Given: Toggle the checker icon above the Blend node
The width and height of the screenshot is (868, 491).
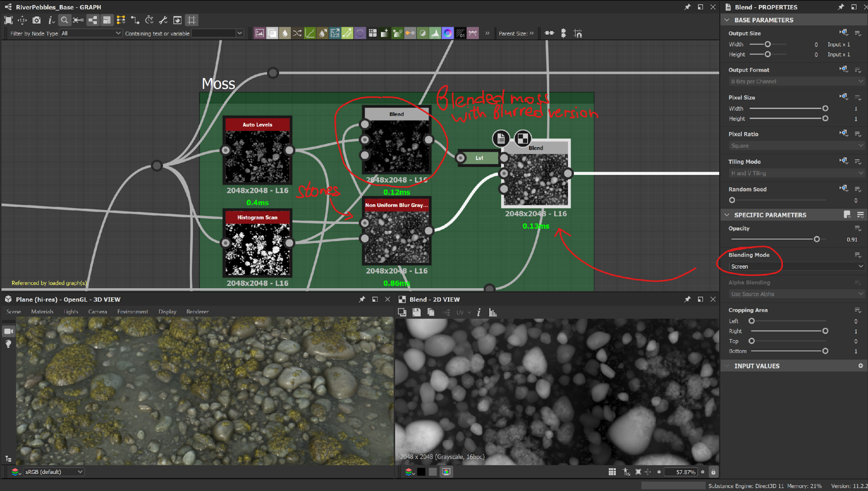Looking at the screenshot, I should pyautogui.click(x=523, y=138).
